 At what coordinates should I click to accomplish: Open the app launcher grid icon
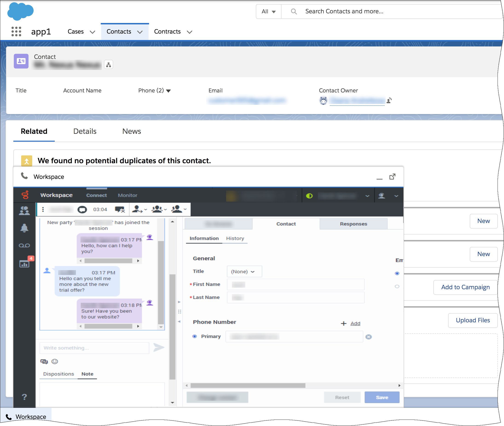tap(16, 32)
